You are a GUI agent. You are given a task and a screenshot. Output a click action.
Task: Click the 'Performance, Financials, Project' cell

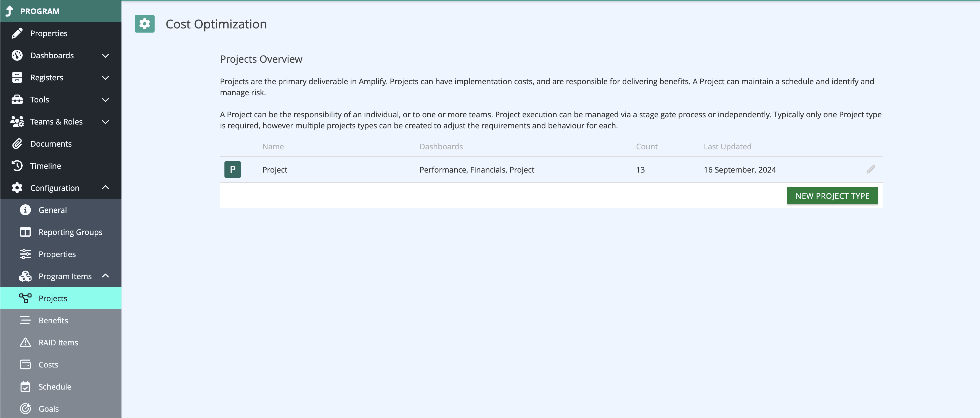pyautogui.click(x=477, y=170)
